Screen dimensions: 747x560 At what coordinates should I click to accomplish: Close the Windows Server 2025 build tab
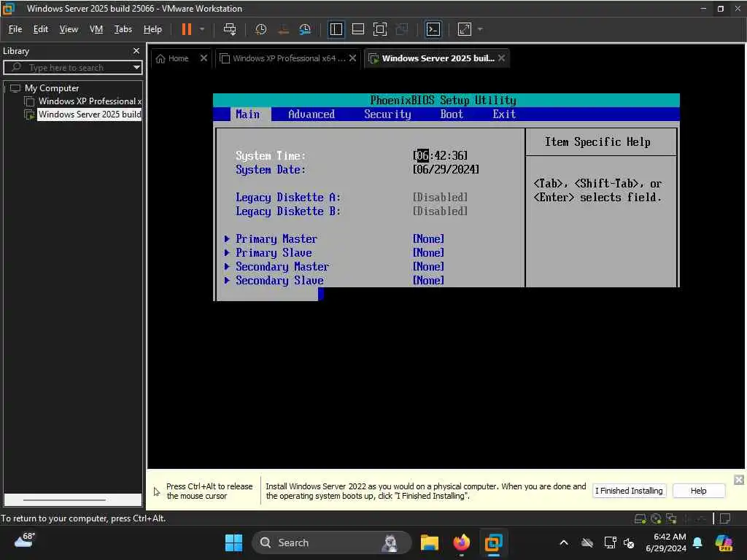point(501,58)
